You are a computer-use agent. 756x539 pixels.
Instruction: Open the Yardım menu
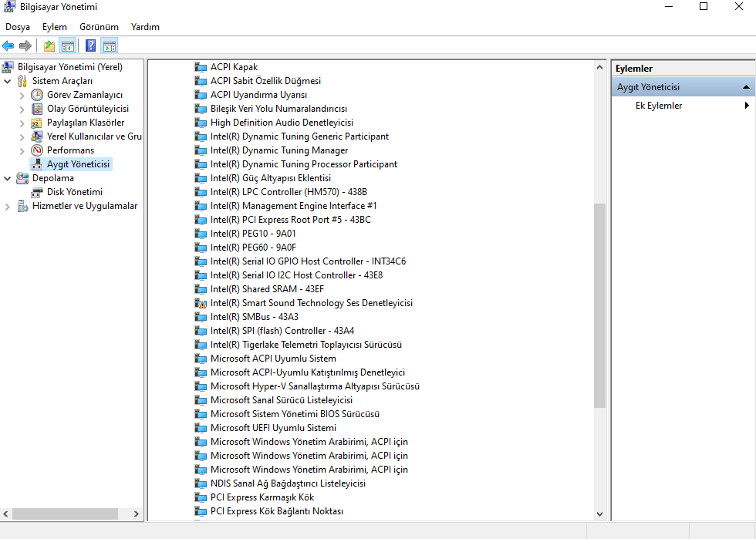(145, 27)
